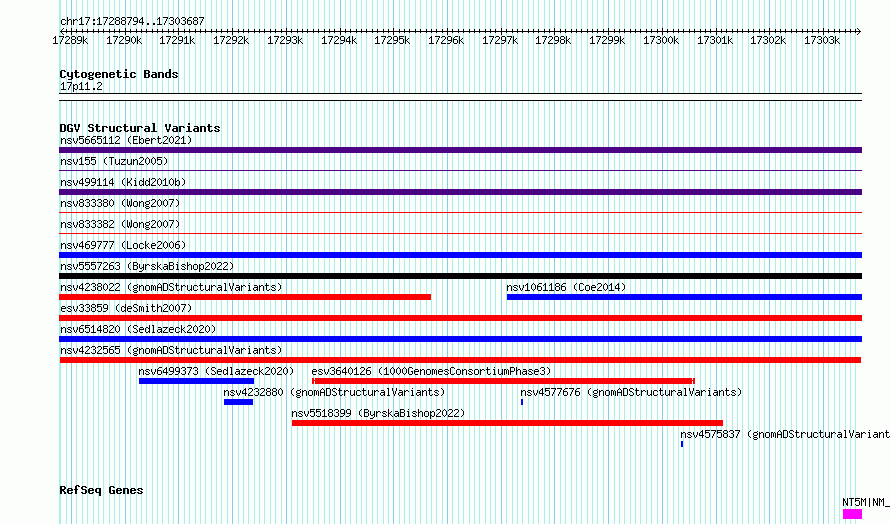Click the nsv4575837 label text

tap(785, 434)
